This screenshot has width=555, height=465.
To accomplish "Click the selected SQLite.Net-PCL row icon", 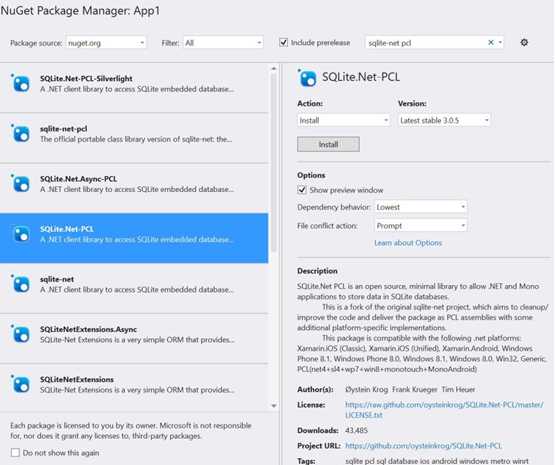I will 21,234.
